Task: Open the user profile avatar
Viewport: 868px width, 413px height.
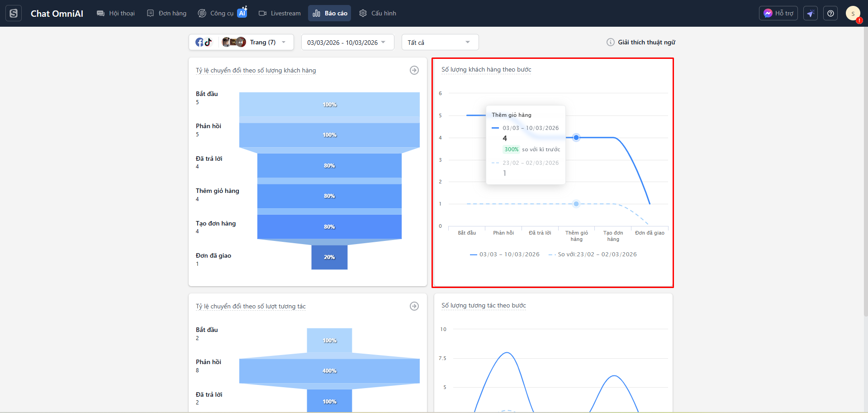Action: (853, 14)
